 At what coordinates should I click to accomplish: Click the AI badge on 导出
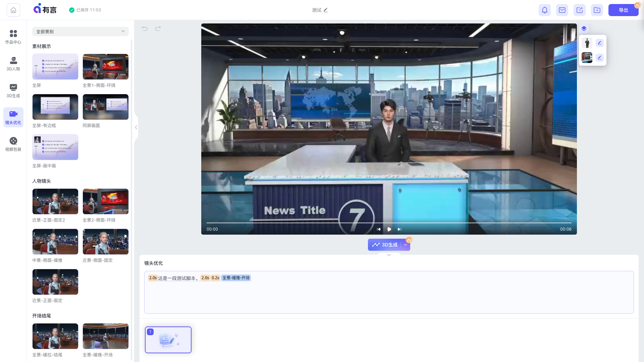click(637, 5)
